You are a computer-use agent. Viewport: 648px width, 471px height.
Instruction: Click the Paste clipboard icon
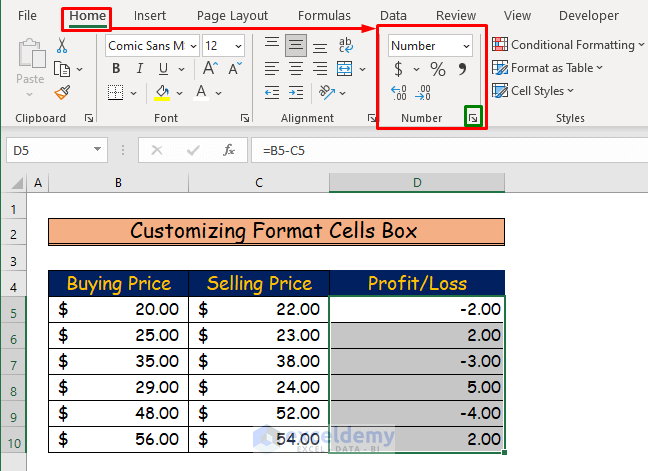click(x=31, y=54)
